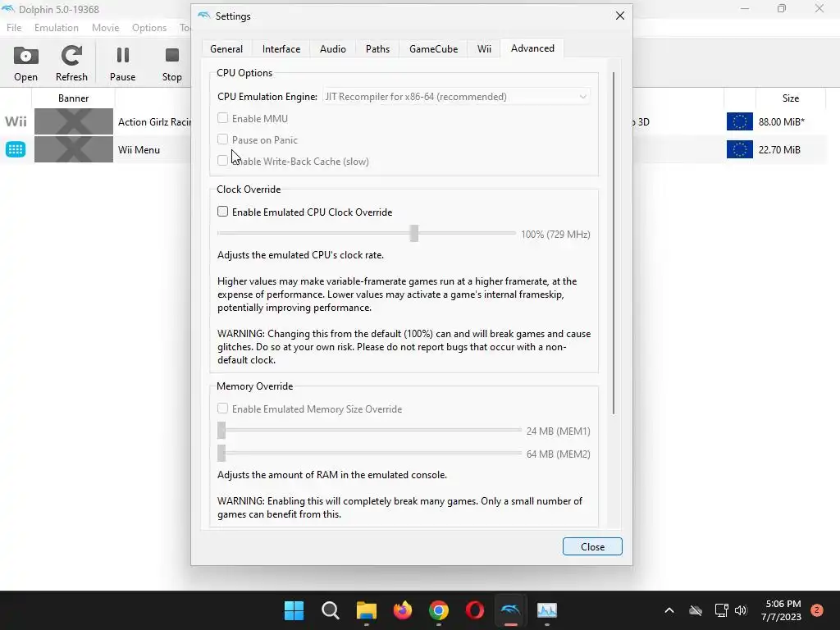This screenshot has width=840, height=630.
Task: Open the Windows Start menu
Action: tap(294, 610)
